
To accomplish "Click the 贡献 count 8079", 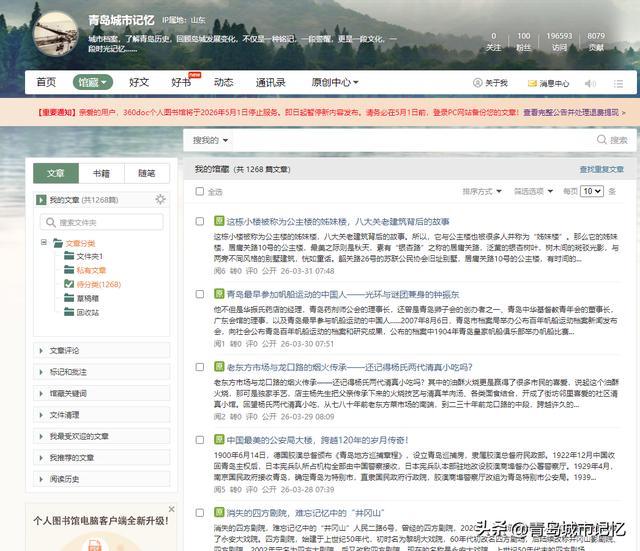I will [596, 36].
